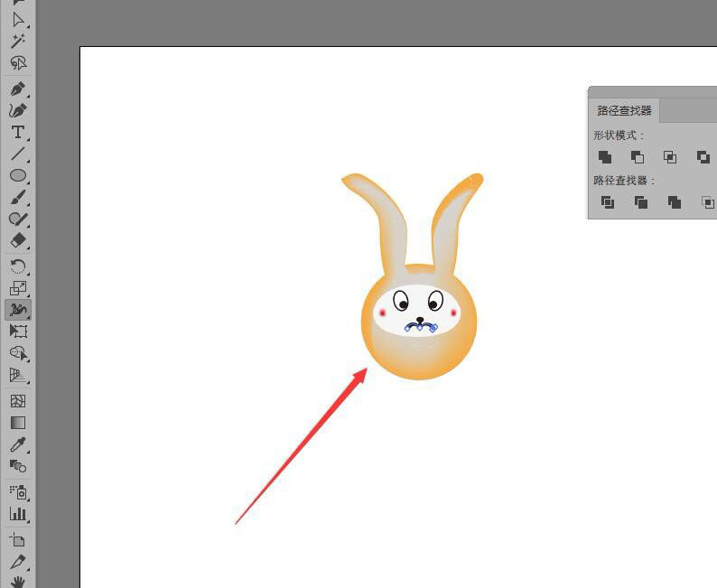The width and height of the screenshot is (717, 588).
Task: Click the rabbit's right eye on canvas
Action: coord(435,301)
